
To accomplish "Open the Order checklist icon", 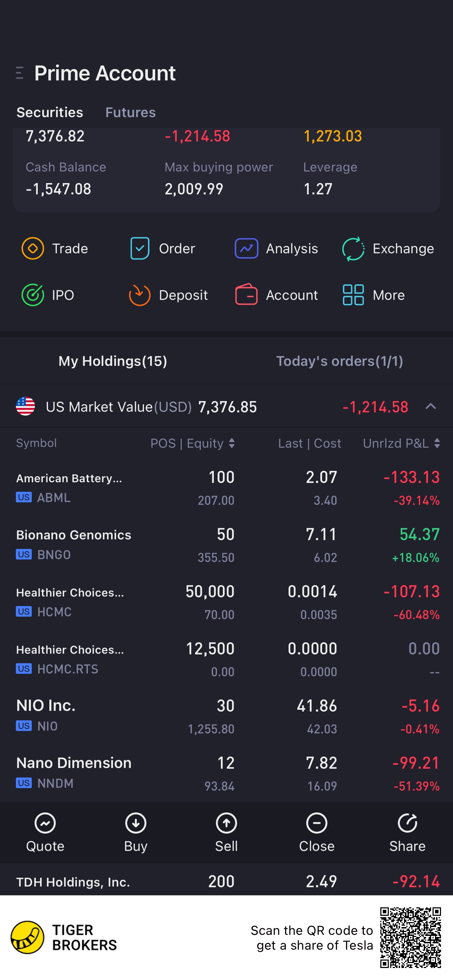I will point(140,248).
